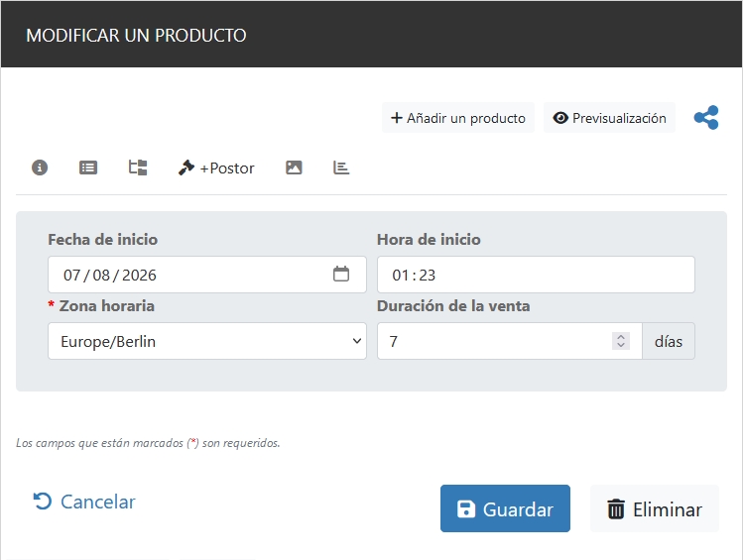The height and width of the screenshot is (560, 743).
Task: Click the Previsualización button
Action: (609, 118)
